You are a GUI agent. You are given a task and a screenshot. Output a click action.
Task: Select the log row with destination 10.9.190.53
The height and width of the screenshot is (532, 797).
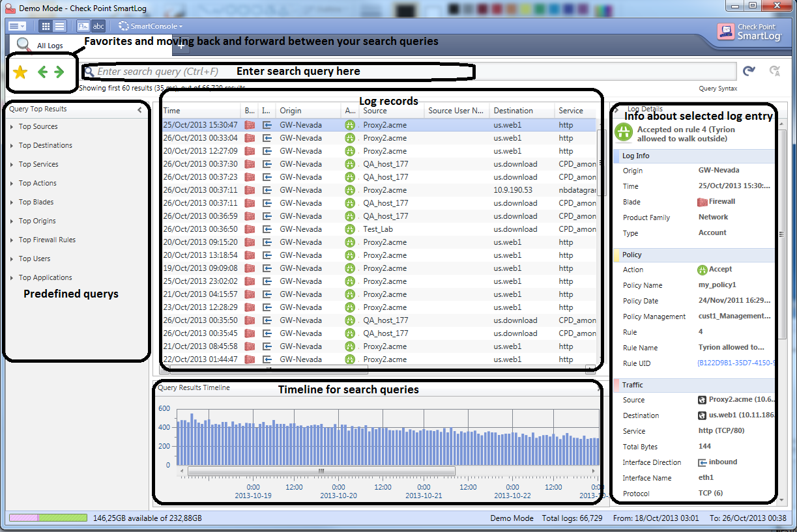379,190
